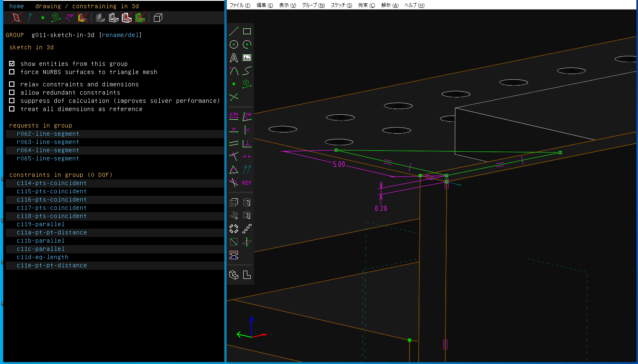Check allow redundant constraints
This screenshot has height=364, width=638.
coord(12,93)
